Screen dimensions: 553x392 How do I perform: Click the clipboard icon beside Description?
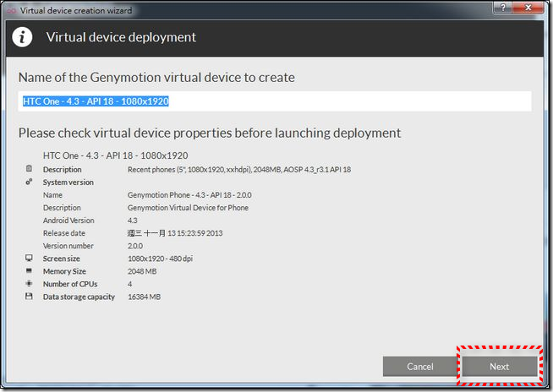(29, 168)
